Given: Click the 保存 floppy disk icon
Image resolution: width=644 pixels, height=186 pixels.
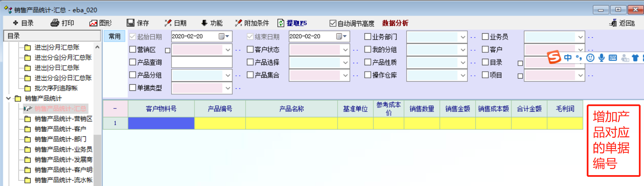Looking at the screenshot, I should click(x=131, y=23).
